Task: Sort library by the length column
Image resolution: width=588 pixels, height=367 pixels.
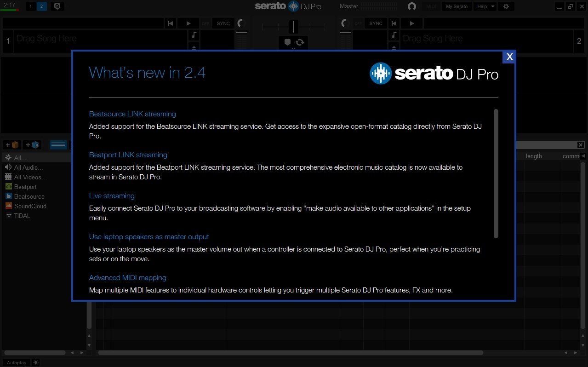Action: point(534,156)
